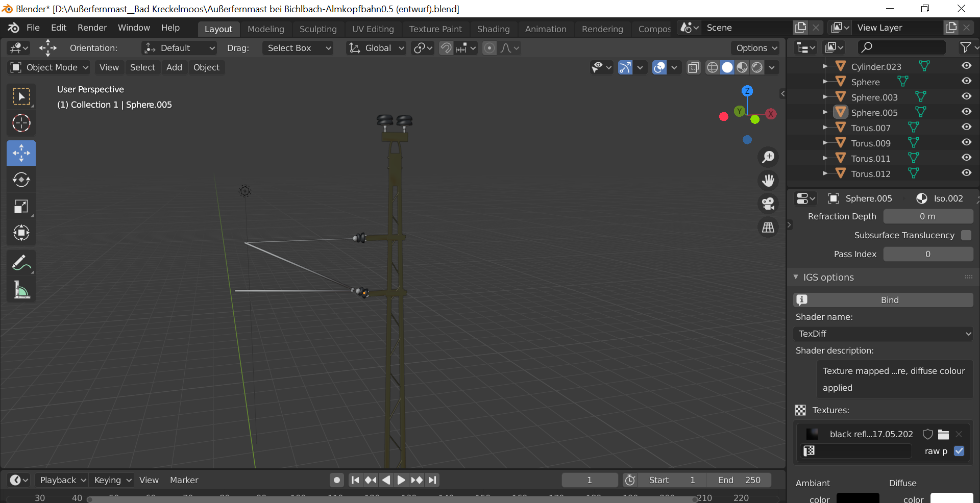
Task: Hide Torus.007 in the outliner
Action: pos(966,128)
